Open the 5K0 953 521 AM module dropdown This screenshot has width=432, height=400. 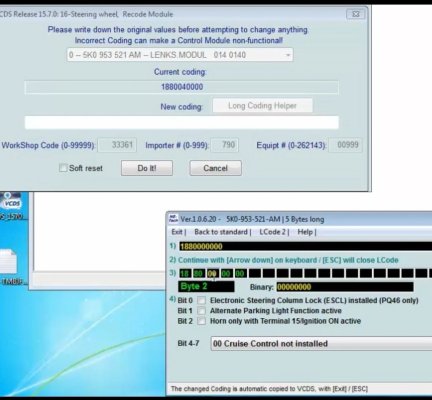coord(180,55)
